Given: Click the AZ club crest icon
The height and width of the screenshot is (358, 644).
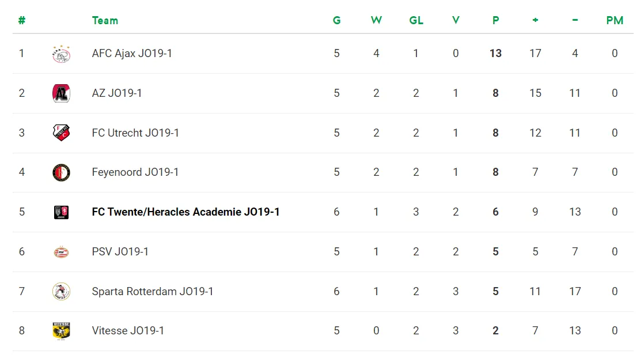Looking at the screenshot, I should [61, 93].
